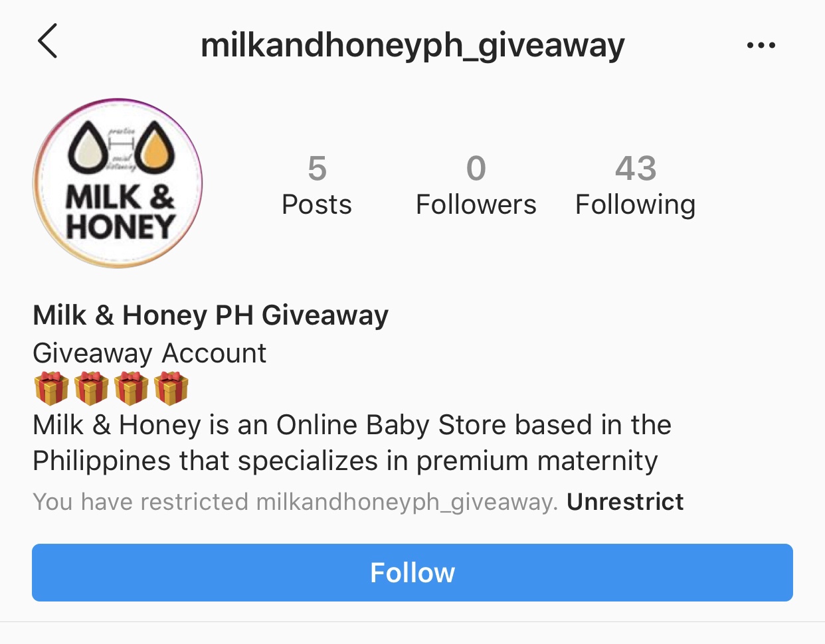
Task: Tap the Followers label under 0
Action: [476, 204]
